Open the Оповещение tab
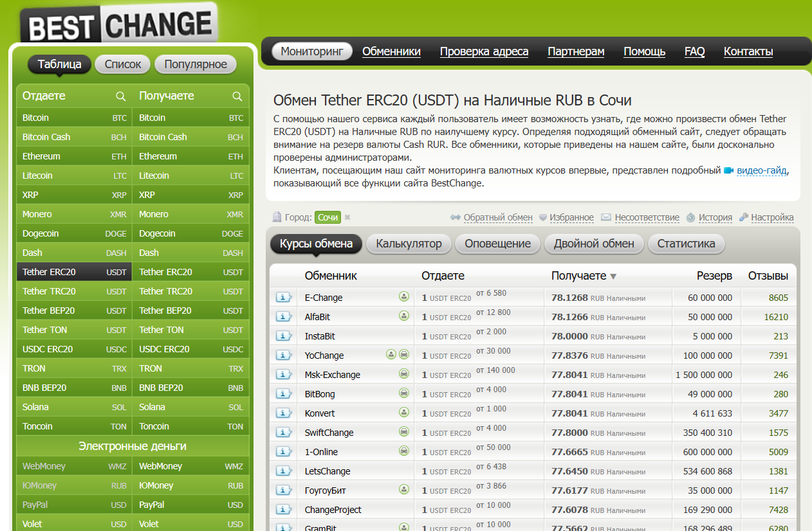This screenshot has width=812, height=531. 498,244
